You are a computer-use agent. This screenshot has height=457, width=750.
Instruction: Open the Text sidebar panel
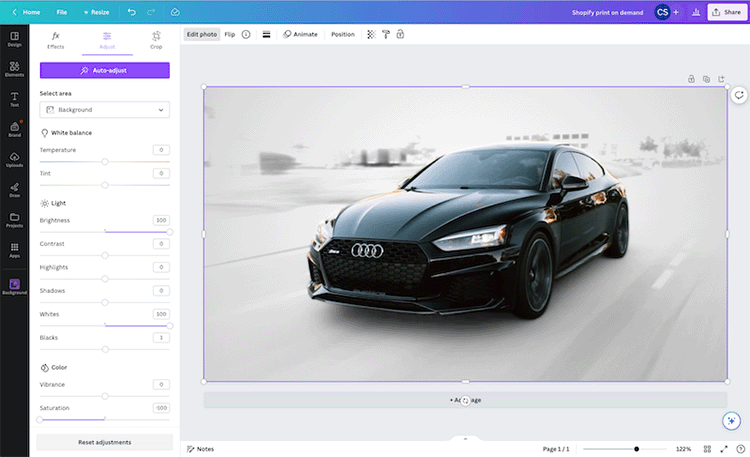pyautogui.click(x=14, y=100)
